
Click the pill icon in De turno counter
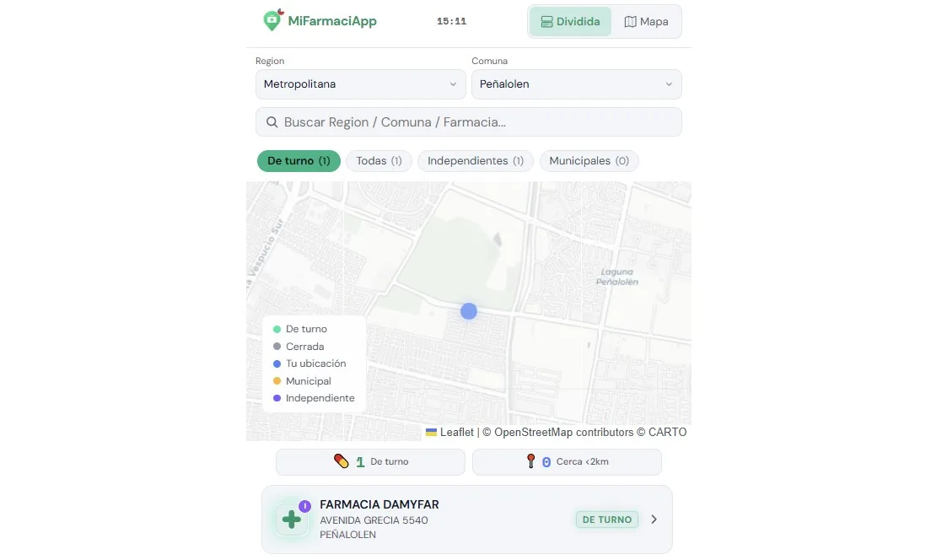click(341, 461)
